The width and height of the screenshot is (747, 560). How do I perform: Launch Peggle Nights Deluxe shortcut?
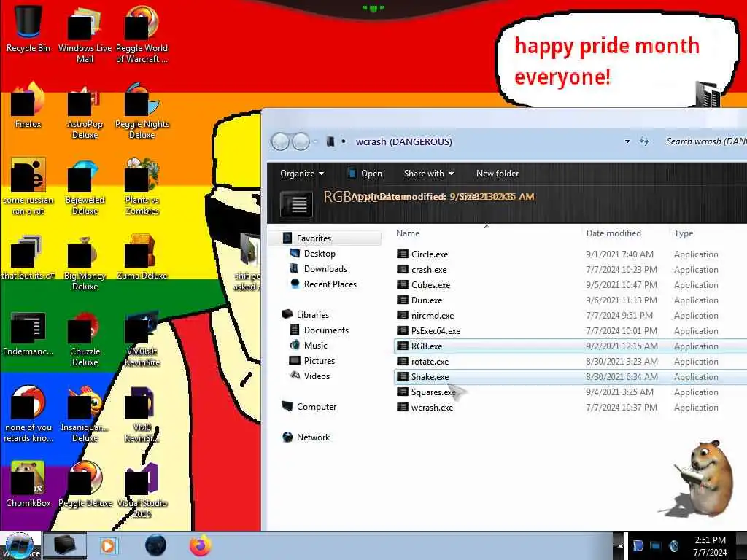point(142,111)
